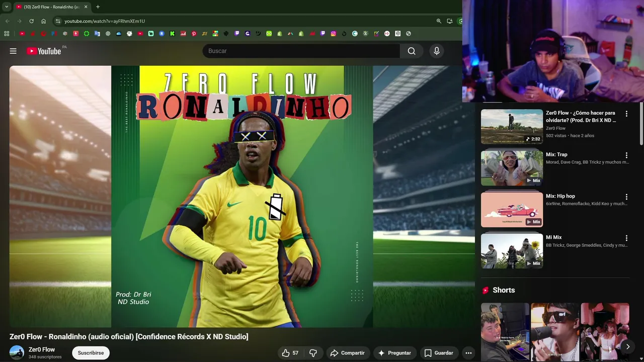
Task: Open Zer0 Flow channel avatar
Action: click(17, 353)
